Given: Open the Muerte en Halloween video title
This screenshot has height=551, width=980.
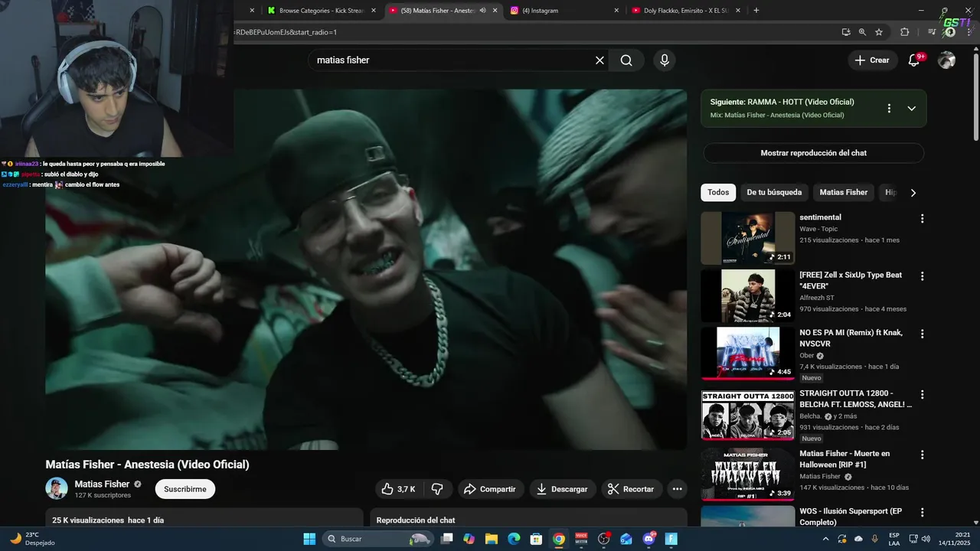Looking at the screenshot, I should click(844, 459).
